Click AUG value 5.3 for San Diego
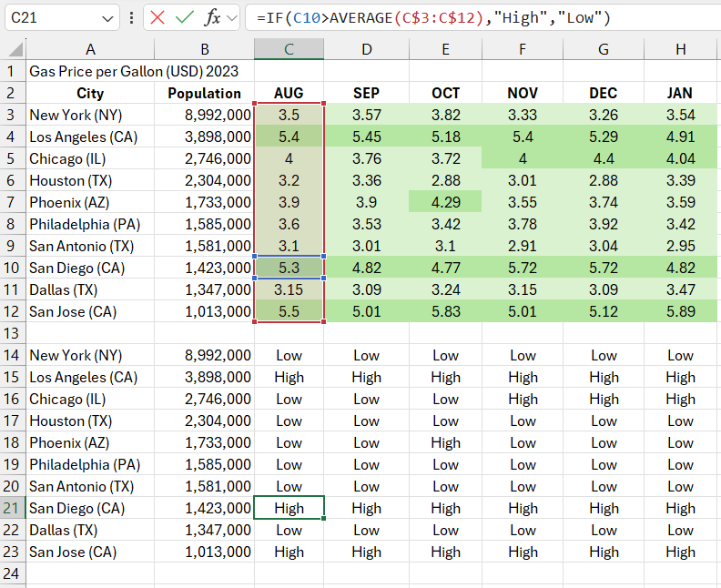The image size is (721, 588). coord(289,268)
